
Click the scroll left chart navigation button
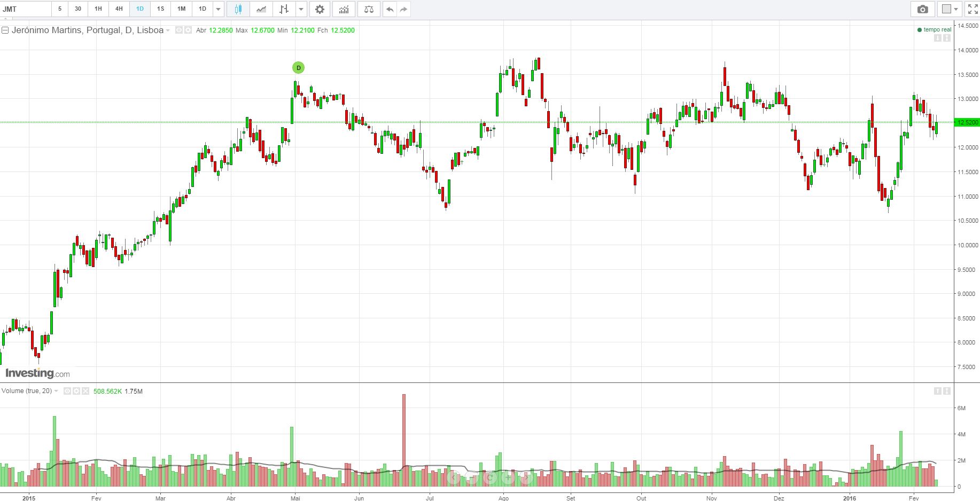coord(454,477)
